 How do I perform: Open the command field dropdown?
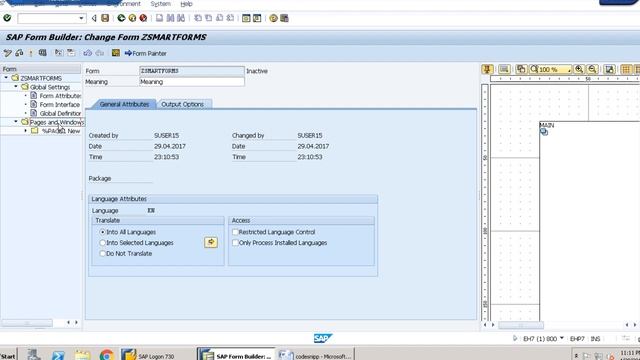pyautogui.click(x=81, y=18)
